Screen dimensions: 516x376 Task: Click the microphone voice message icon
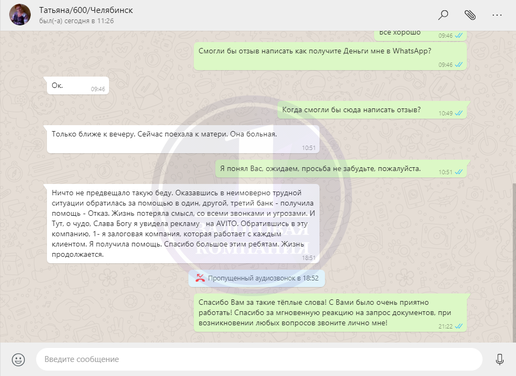tap(499, 359)
